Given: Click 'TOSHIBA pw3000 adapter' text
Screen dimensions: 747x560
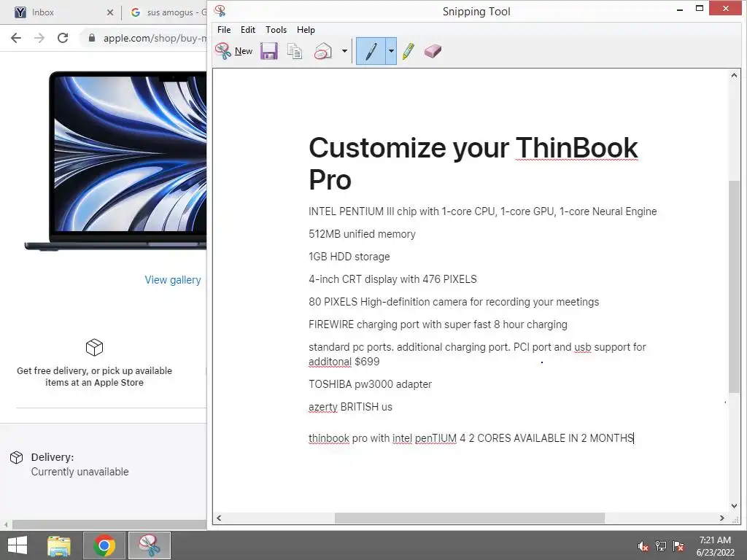Looking at the screenshot, I should pyautogui.click(x=370, y=384).
